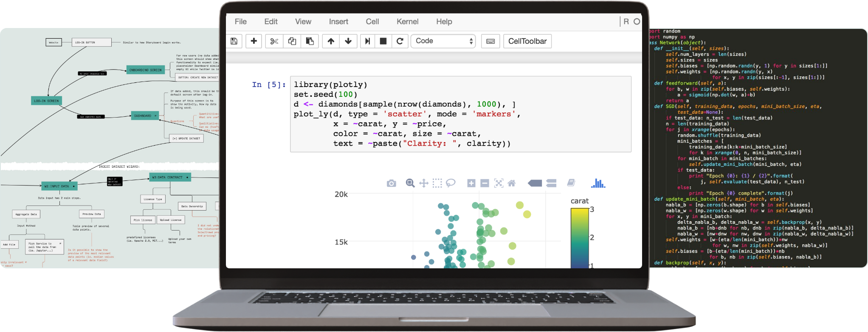Click the copy cell icon
The image size is (868, 332).
click(292, 41)
